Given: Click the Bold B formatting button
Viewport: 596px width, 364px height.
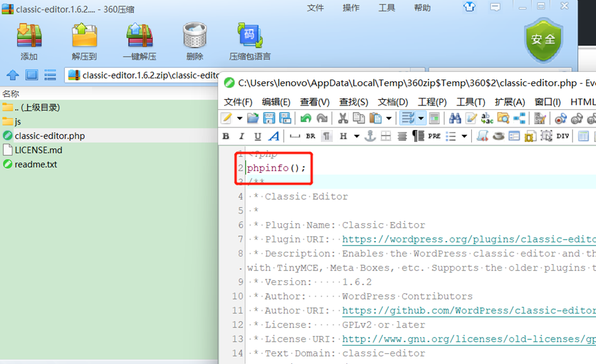Looking at the screenshot, I should pos(226,136).
